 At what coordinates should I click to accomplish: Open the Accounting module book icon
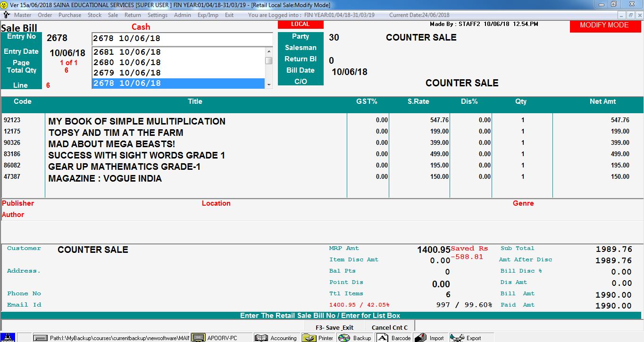click(x=261, y=338)
